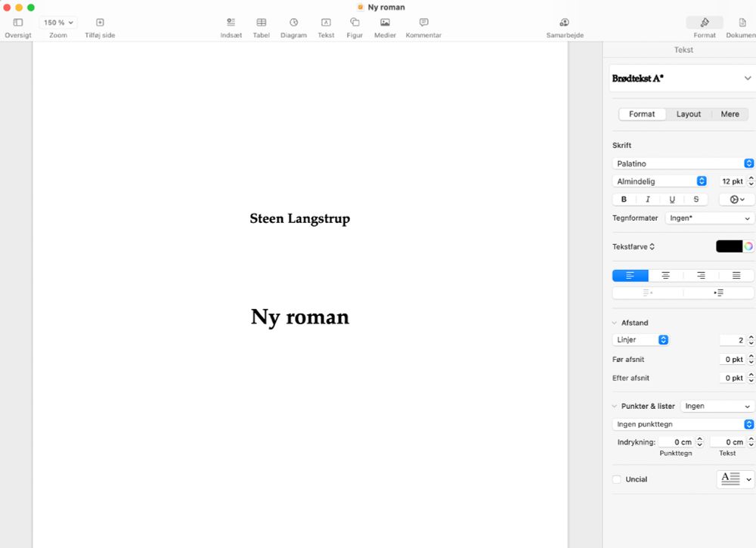756x548 pixels.
Task: Click the Før afsnit value field
Action: (x=732, y=360)
